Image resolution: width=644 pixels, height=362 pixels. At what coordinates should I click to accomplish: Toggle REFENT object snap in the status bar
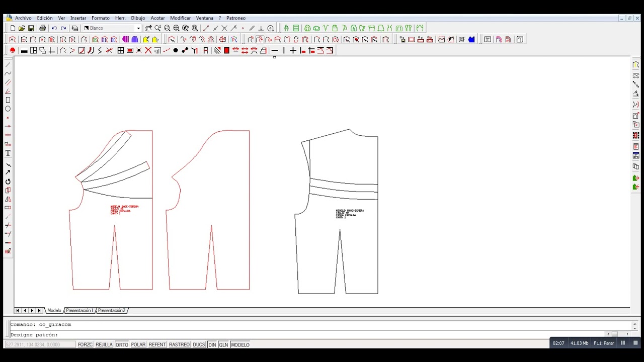157,345
